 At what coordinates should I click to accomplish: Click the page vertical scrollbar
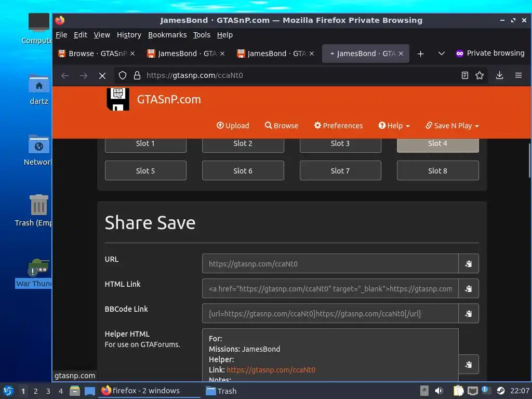click(x=529, y=161)
